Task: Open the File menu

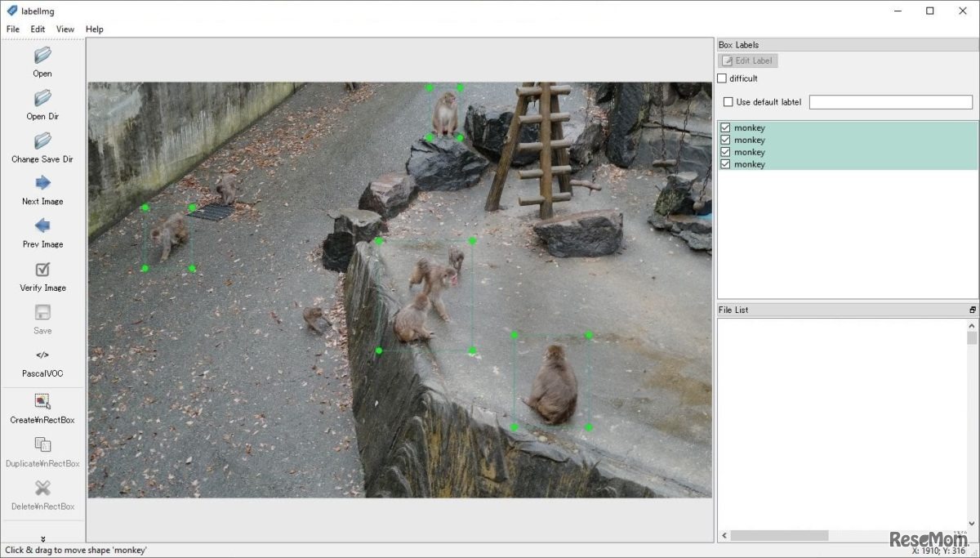Action: (12, 29)
